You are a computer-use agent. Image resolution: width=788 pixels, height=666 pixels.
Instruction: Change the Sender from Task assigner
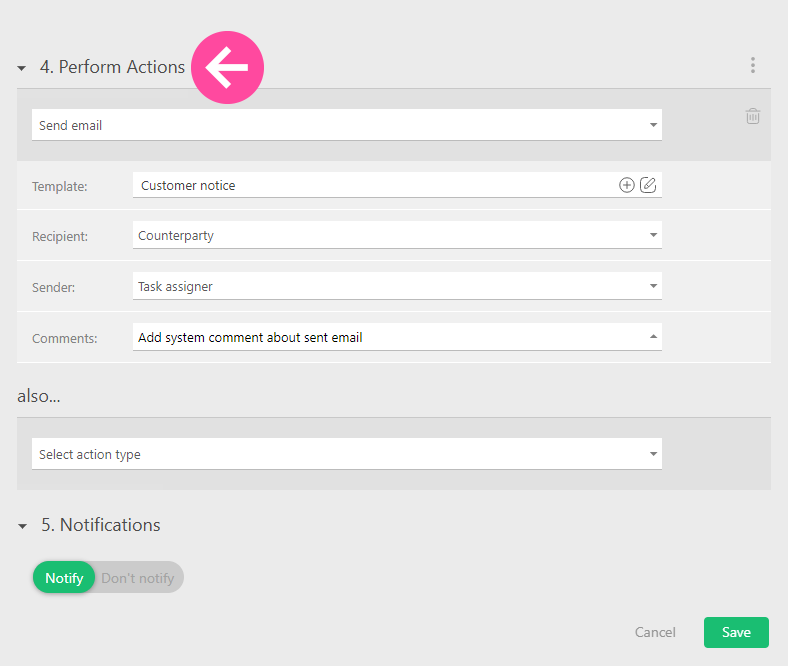pos(396,287)
